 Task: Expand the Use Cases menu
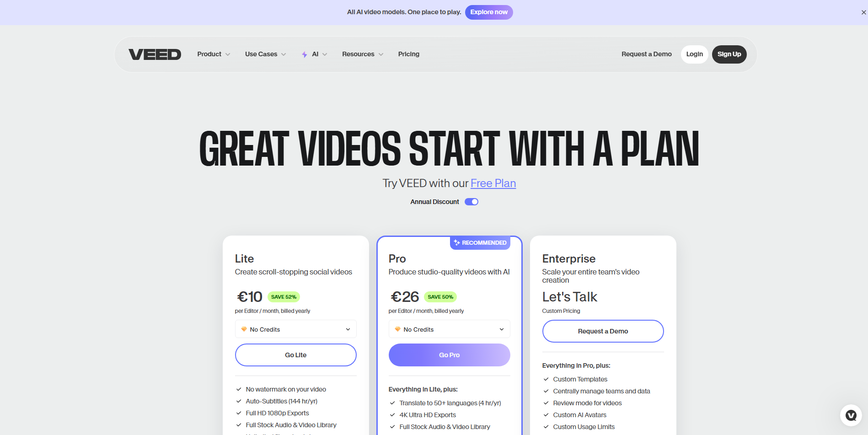(265, 54)
